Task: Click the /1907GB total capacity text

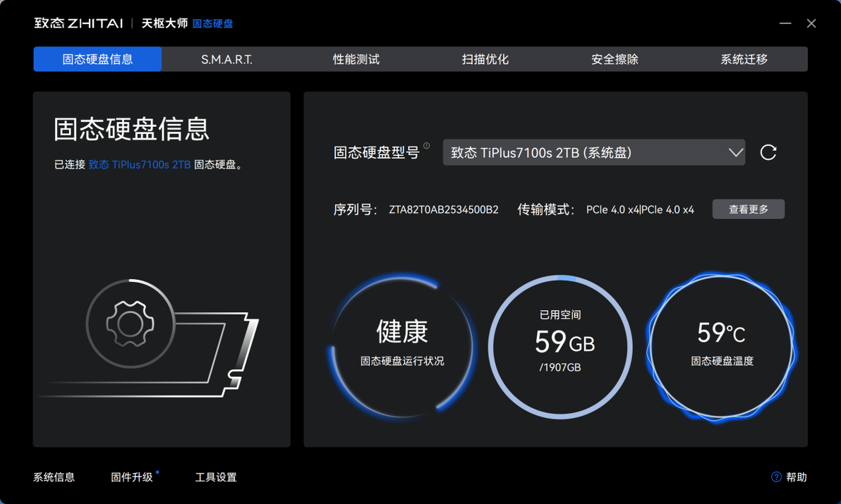Action: [x=560, y=367]
